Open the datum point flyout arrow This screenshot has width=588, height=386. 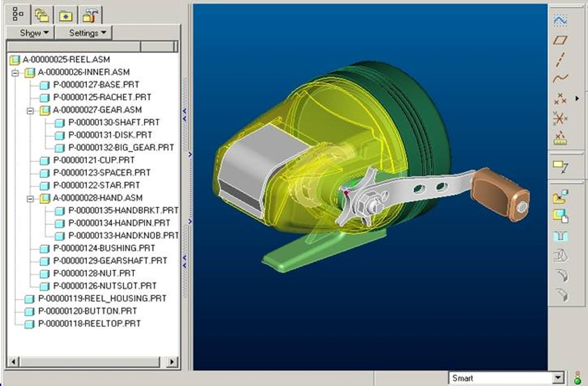[x=577, y=98]
